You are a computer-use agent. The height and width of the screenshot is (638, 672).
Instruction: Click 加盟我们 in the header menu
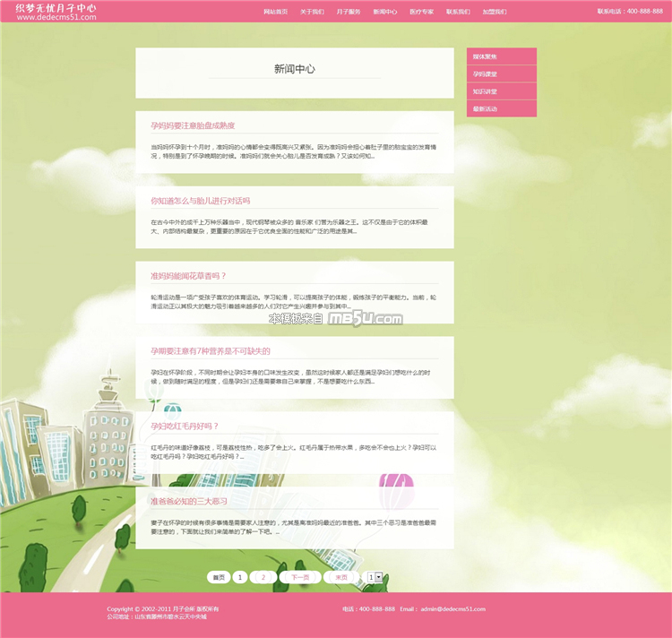click(494, 12)
